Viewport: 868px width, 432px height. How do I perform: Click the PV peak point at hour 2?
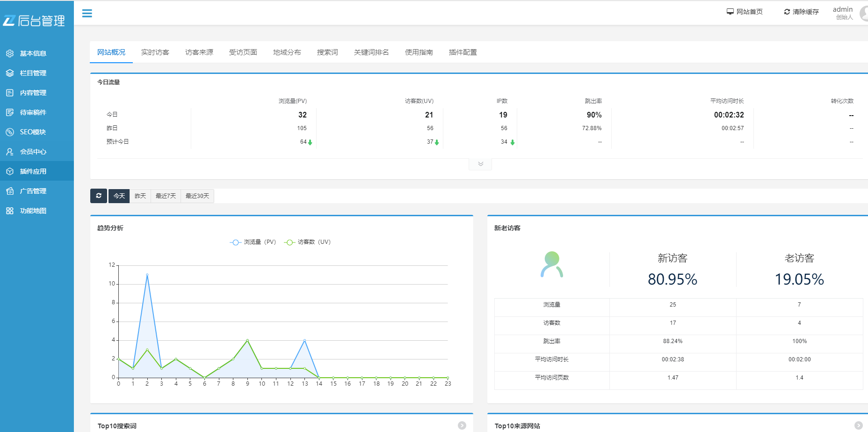(147, 275)
